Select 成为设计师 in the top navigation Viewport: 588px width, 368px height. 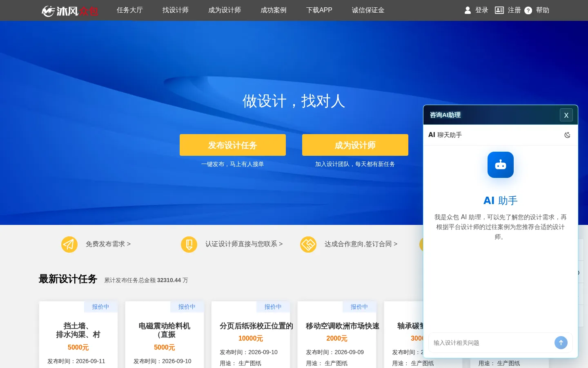pos(225,10)
